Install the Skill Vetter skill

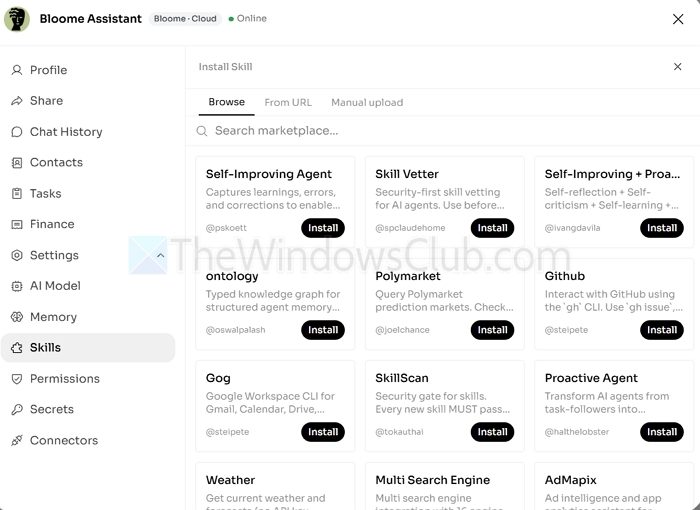click(x=492, y=228)
